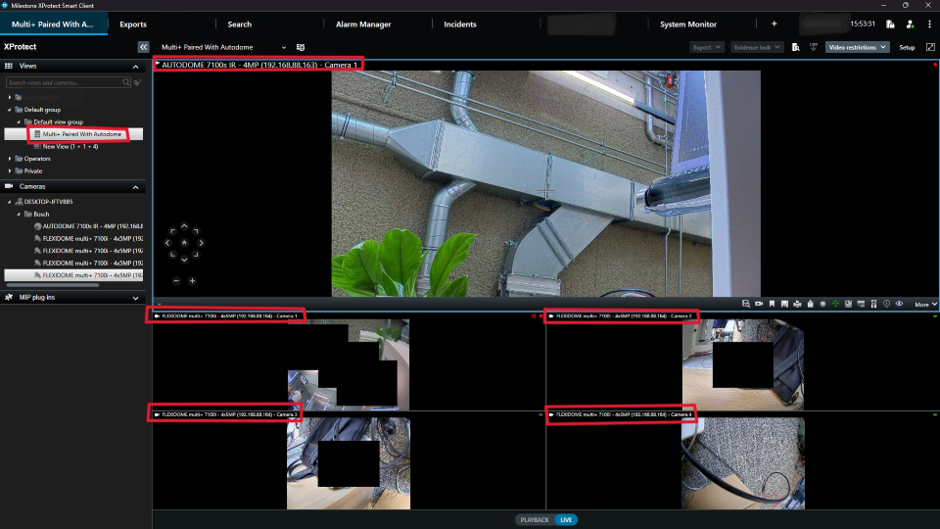Open Video restrictions dropdown
Viewport: 940px width, 529px height.
[857, 47]
